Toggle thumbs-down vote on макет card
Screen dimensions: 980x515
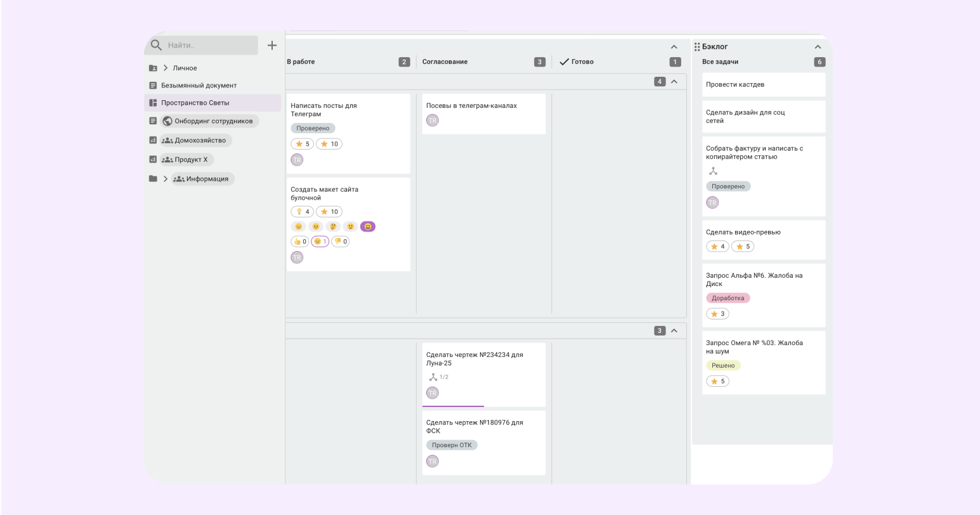(341, 242)
